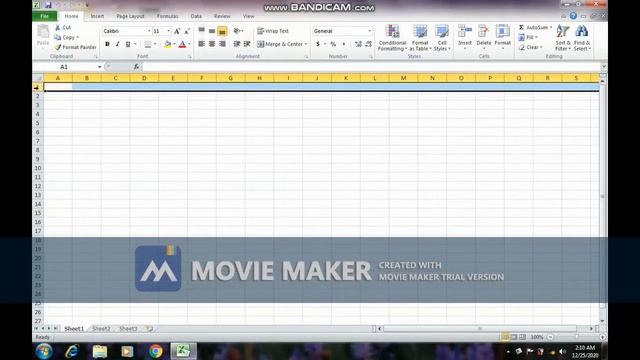Open Clear options button
Screen dimensions: 640x360
point(531,47)
